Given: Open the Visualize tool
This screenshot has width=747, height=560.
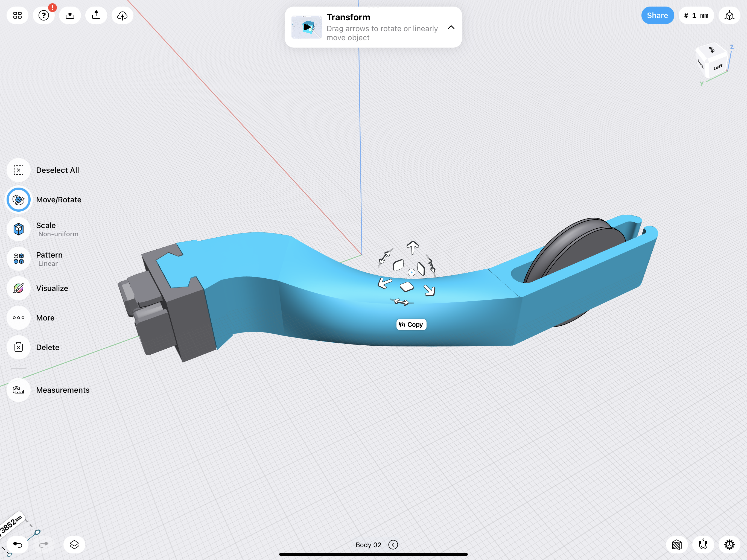Looking at the screenshot, I should (x=19, y=288).
